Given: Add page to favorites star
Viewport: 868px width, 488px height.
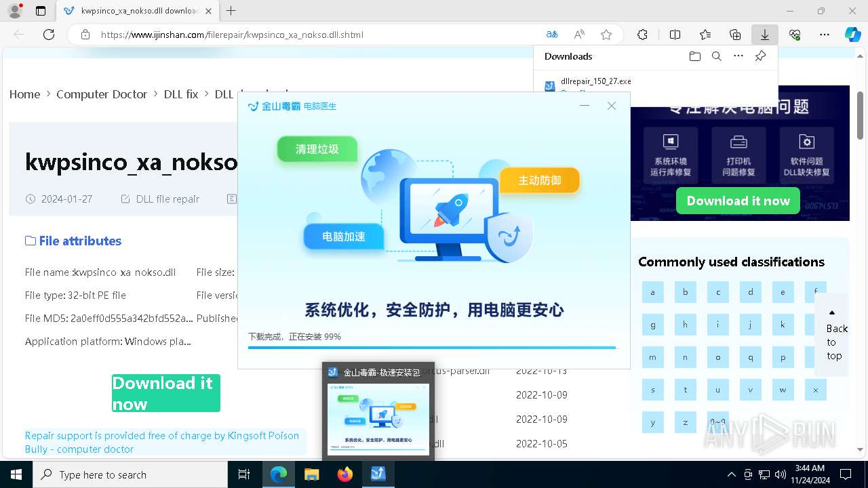Looking at the screenshot, I should (x=606, y=35).
